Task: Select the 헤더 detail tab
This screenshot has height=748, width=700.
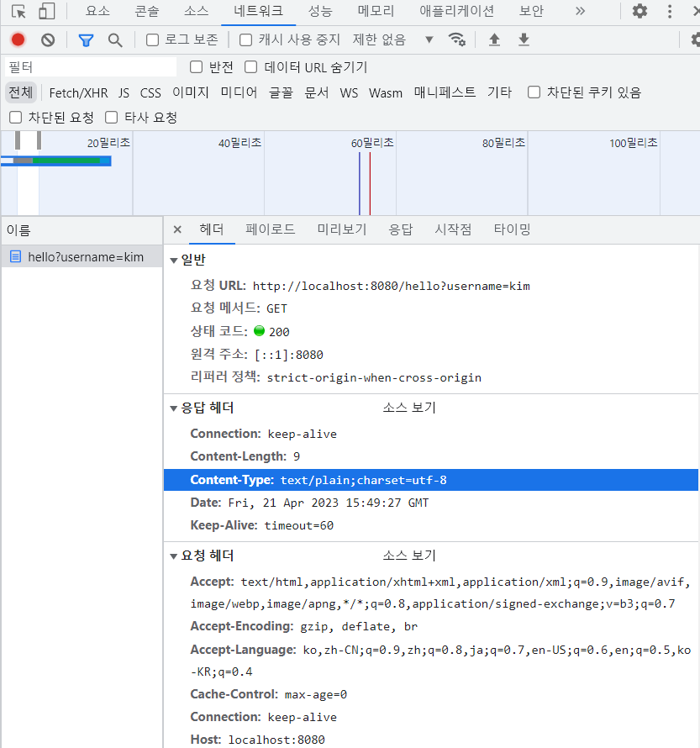Action: click(211, 229)
